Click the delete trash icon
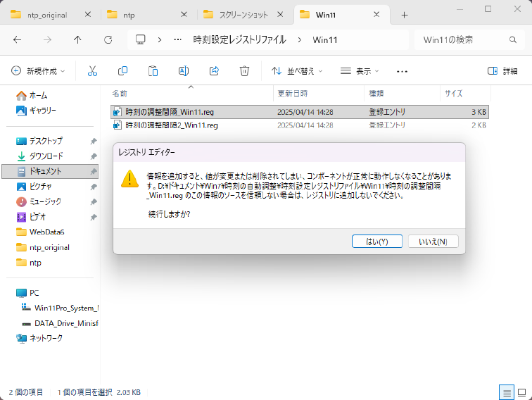This screenshot has width=532, height=400. (x=244, y=71)
